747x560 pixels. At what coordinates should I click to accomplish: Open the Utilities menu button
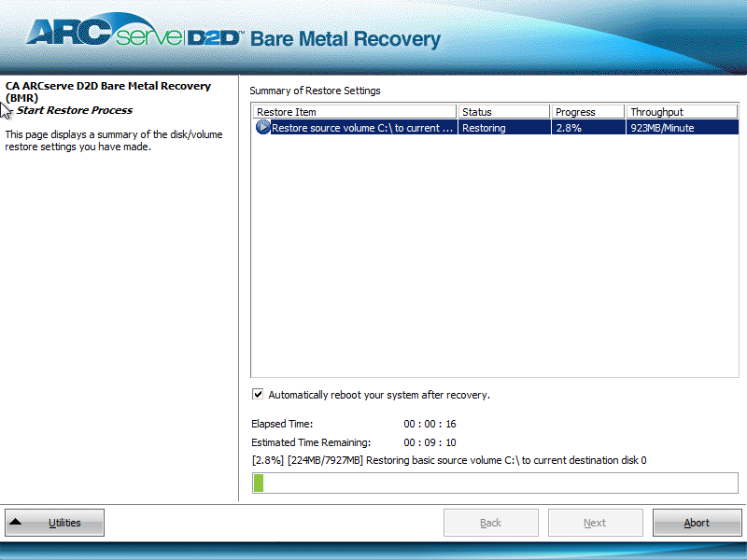(54, 523)
